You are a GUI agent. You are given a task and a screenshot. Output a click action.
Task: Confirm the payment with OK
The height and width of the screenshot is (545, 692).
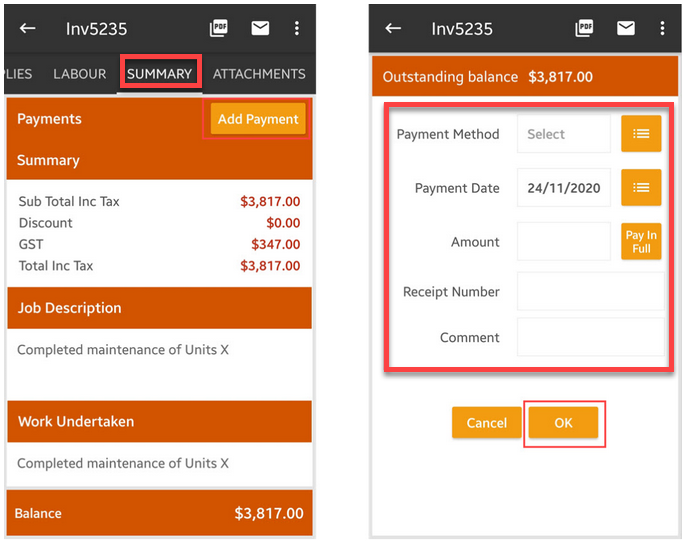(564, 423)
